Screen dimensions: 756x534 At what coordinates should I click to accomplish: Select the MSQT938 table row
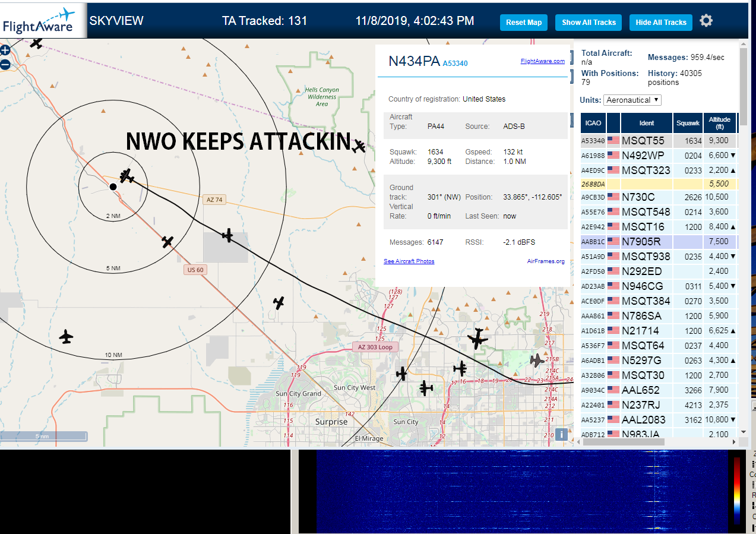click(659, 257)
